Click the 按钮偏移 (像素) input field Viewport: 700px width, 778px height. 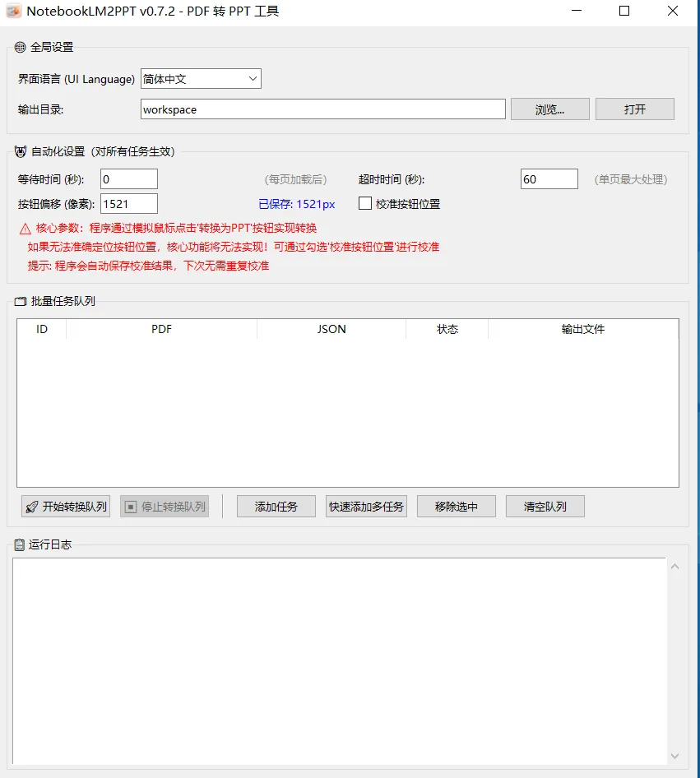pos(129,204)
